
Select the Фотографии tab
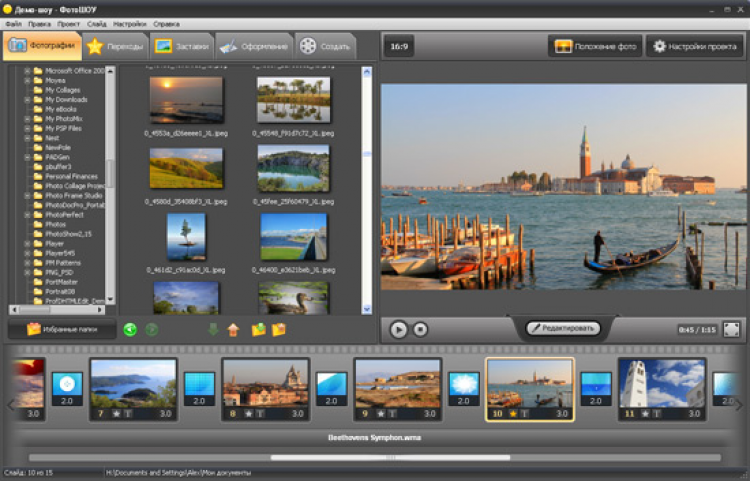[x=42, y=46]
